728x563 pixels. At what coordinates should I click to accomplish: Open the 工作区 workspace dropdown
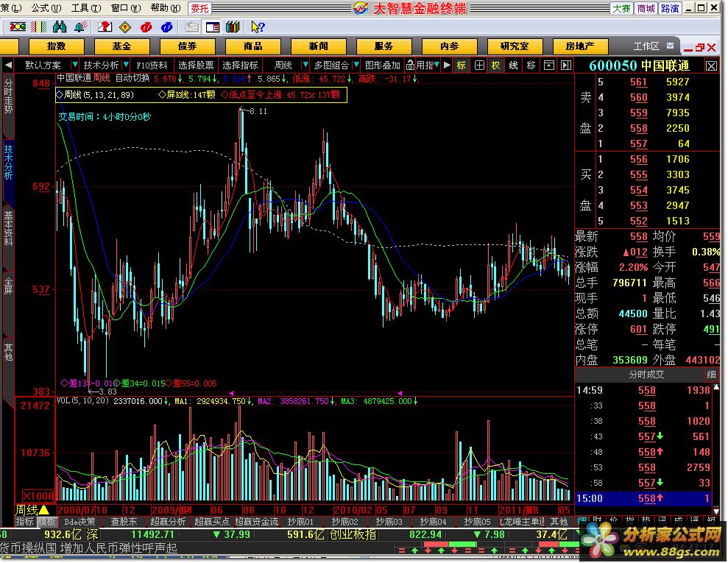[670, 46]
